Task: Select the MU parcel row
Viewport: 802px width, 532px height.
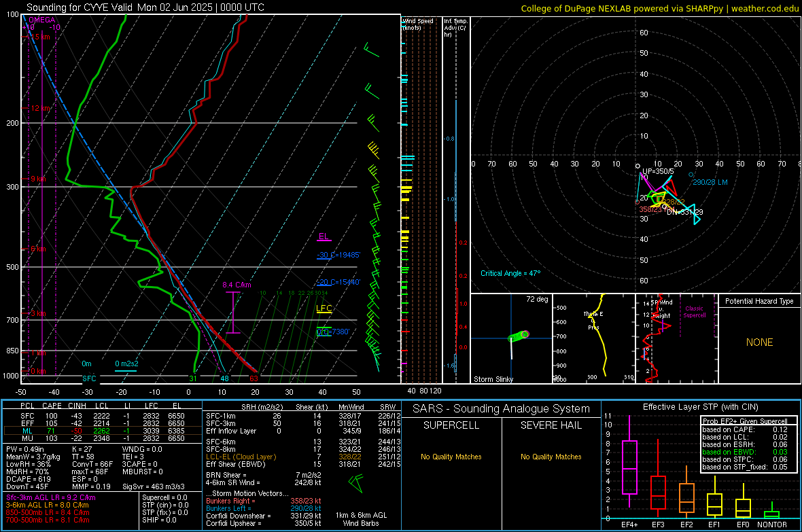Action: click(x=101, y=438)
